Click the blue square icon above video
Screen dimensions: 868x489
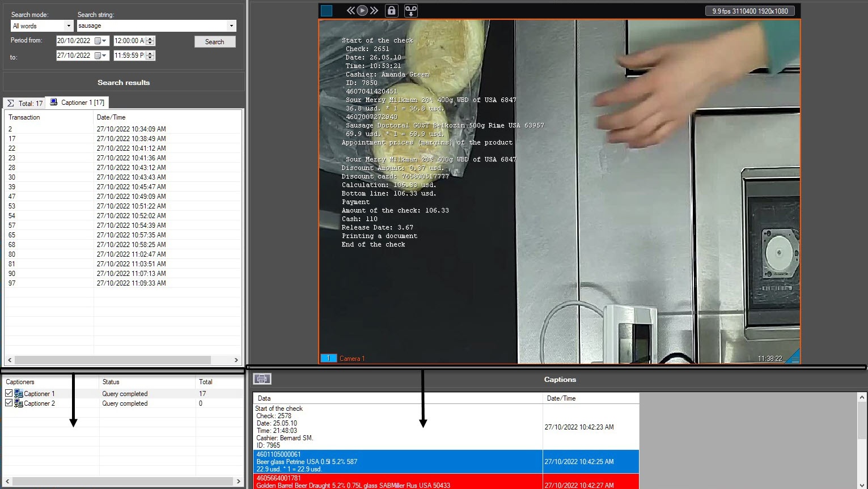pyautogui.click(x=327, y=11)
